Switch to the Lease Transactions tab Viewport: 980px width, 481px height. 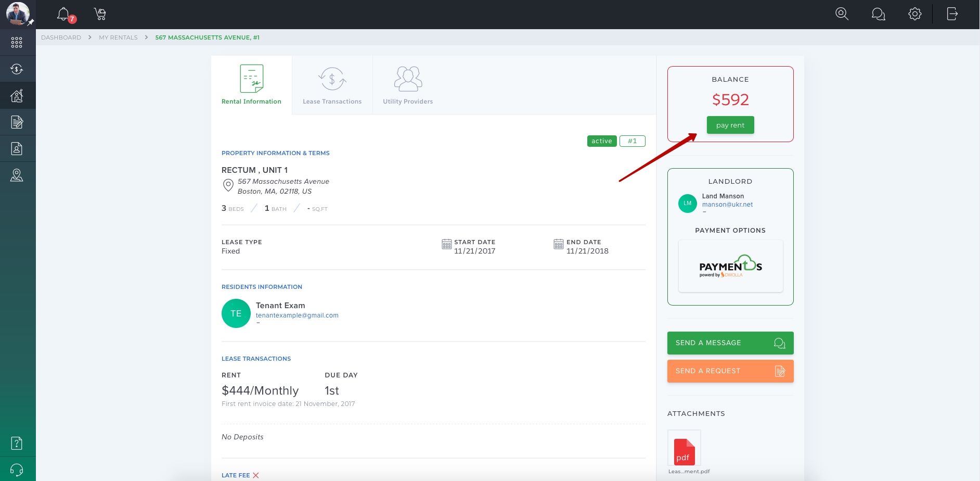click(x=332, y=85)
